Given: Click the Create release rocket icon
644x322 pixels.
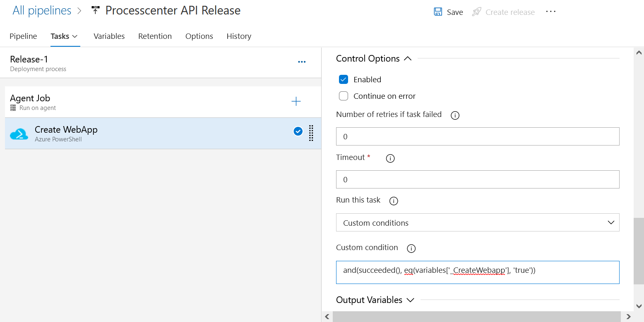Looking at the screenshot, I should coord(477,12).
